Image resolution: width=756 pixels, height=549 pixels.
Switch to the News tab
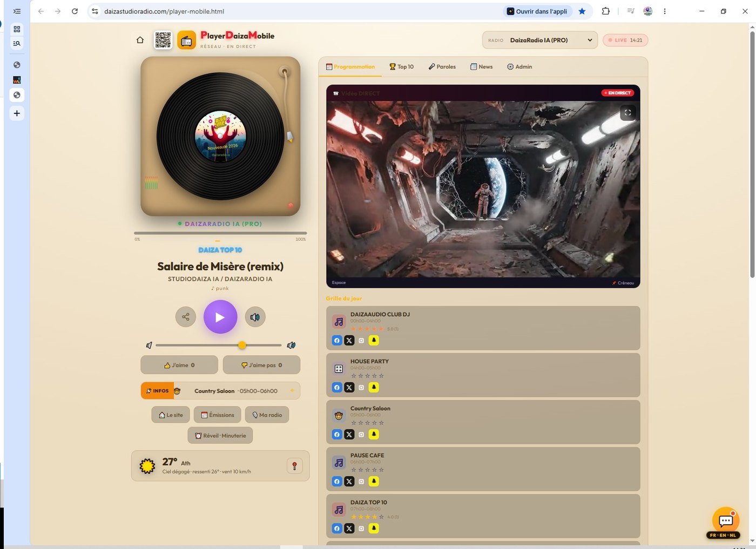pyautogui.click(x=482, y=67)
